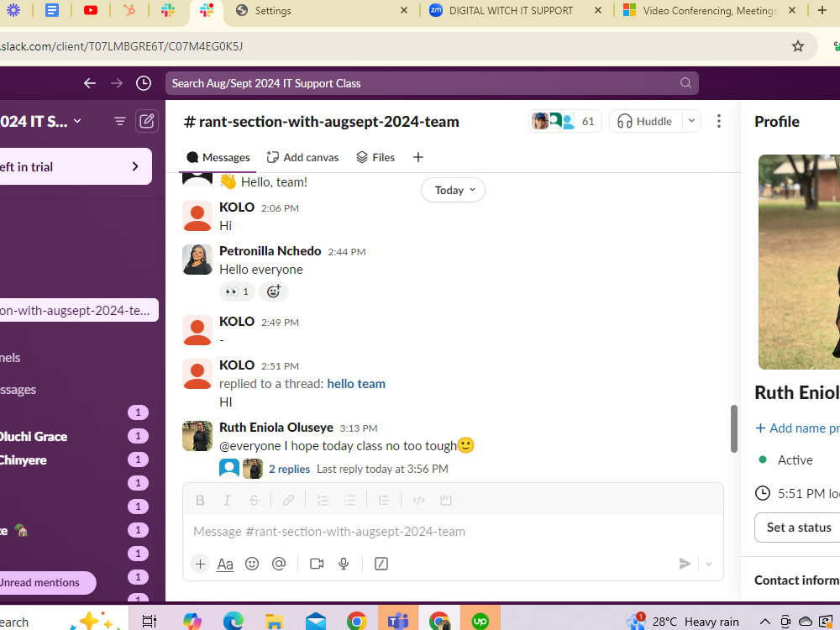Screen dimensions: 840x630
Task: Add reaction to Petronilla's message
Action: click(274, 291)
